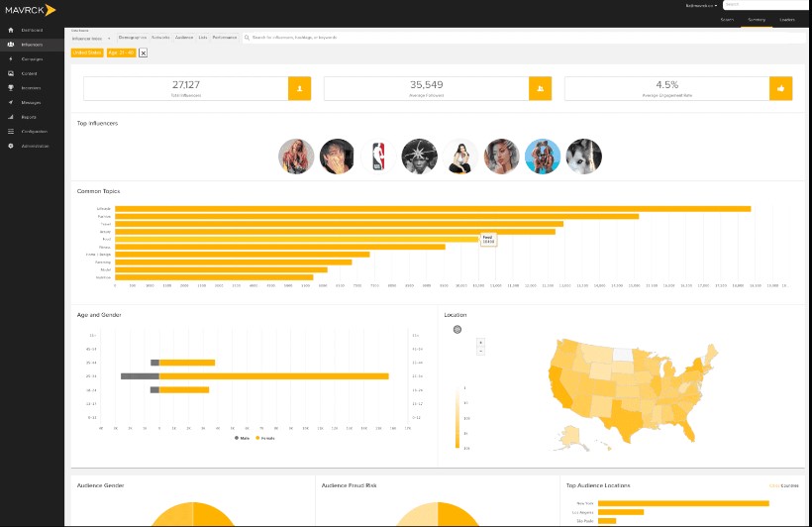This screenshot has width=812, height=527.
Task: Click the Incentives trophy icon
Action: point(11,87)
